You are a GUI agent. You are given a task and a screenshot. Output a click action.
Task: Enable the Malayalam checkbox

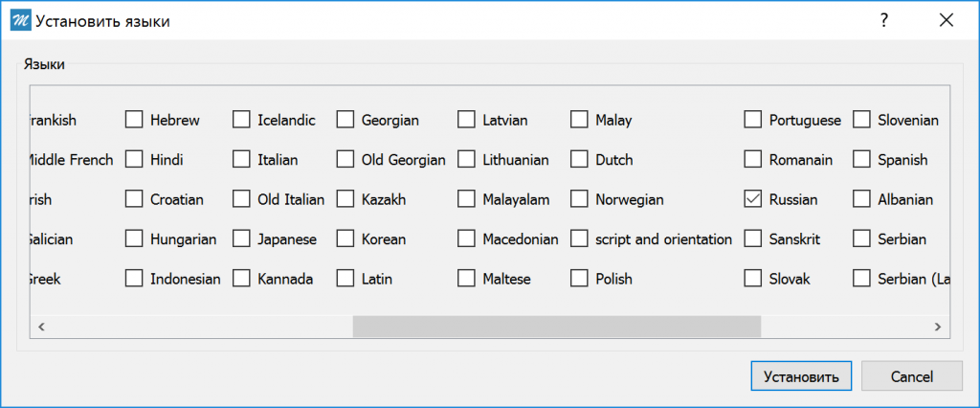click(466, 199)
